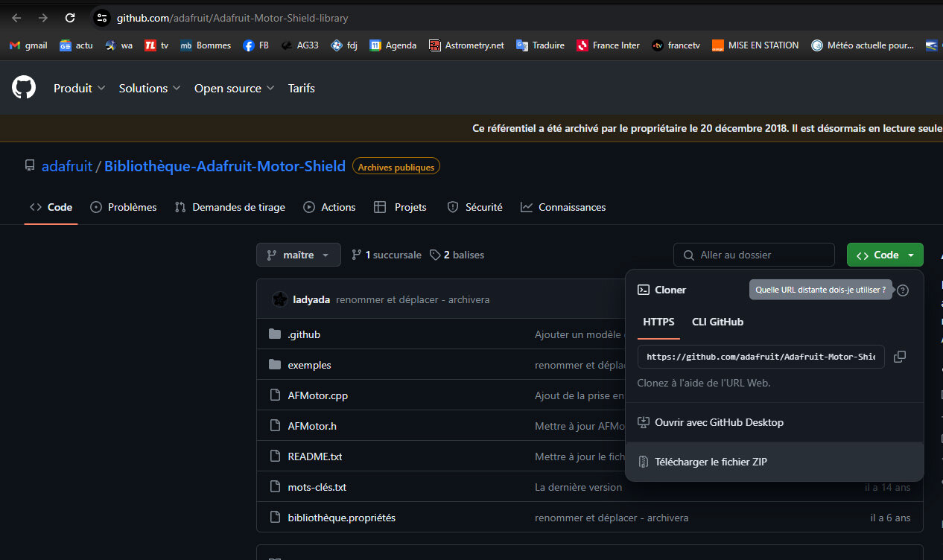Open the tv bookmark
Viewport: 943px width, 560px height.
pyautogui.click(x=156, y=45)
